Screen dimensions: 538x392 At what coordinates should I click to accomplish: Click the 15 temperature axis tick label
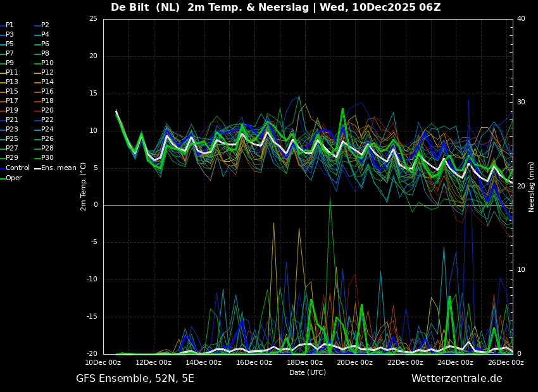point(94,94)
